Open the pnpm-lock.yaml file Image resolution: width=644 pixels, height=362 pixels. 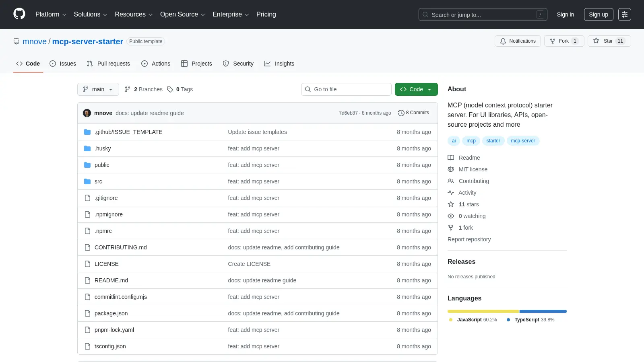[x=114, y=330]
